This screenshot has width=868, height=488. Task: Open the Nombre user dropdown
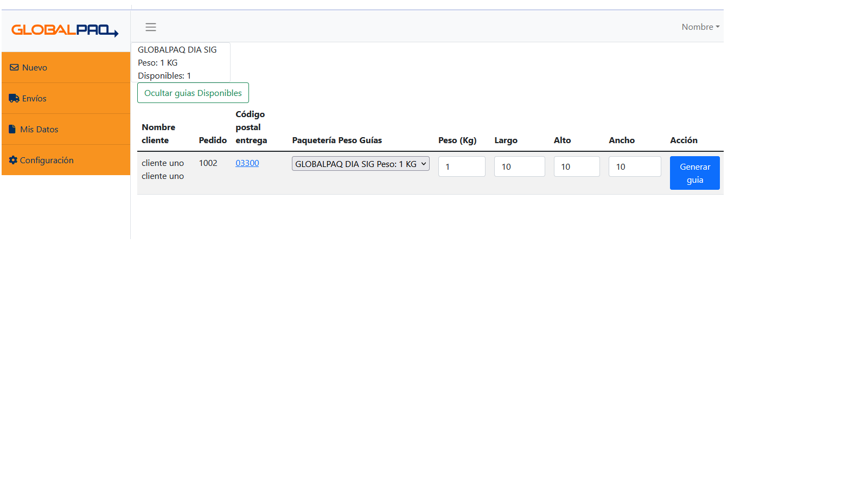(700, 27)
